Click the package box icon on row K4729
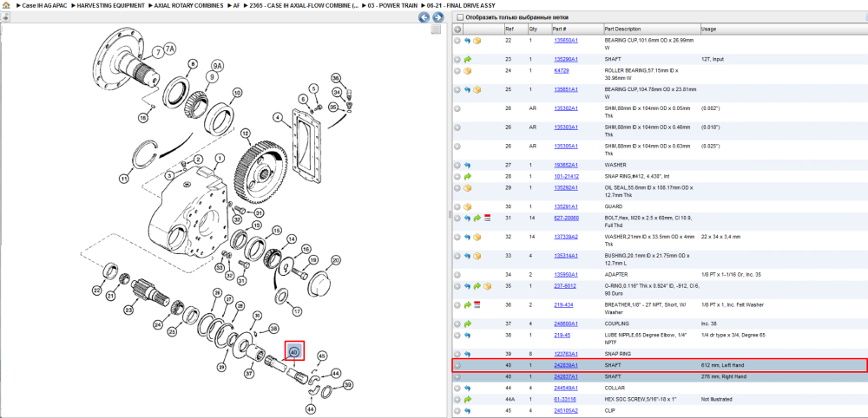 tap(467, 71)
